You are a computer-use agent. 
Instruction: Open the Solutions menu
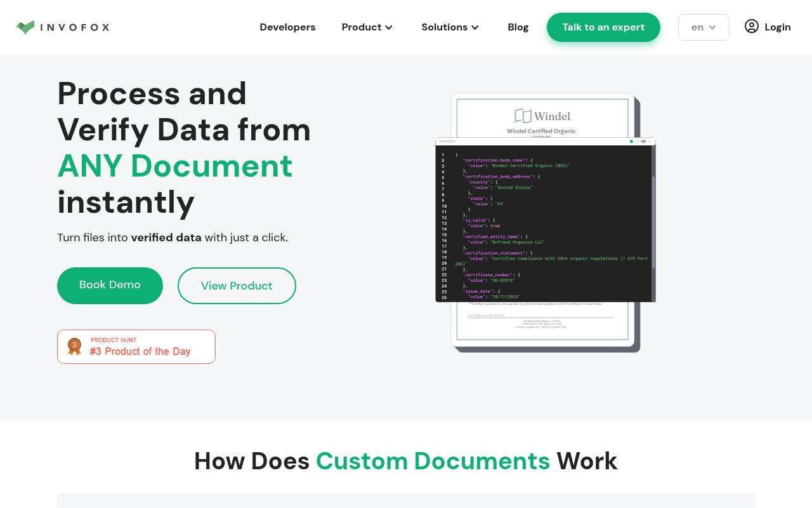pyautogui.click(x=450, y=27)
